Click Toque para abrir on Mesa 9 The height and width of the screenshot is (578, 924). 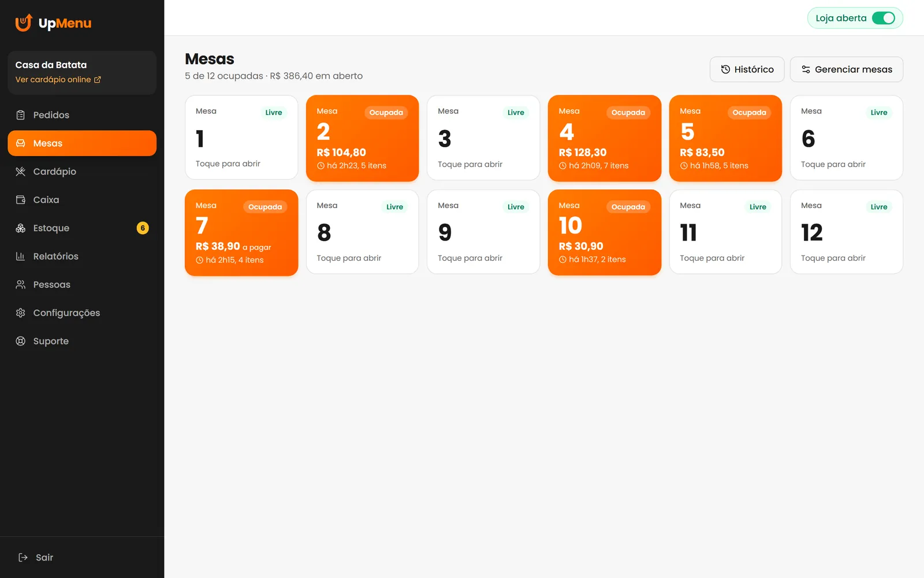[x=470, y=258]
